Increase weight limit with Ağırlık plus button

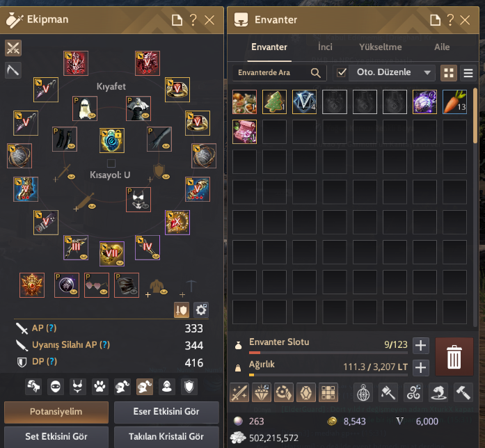[x=420, y=368]
